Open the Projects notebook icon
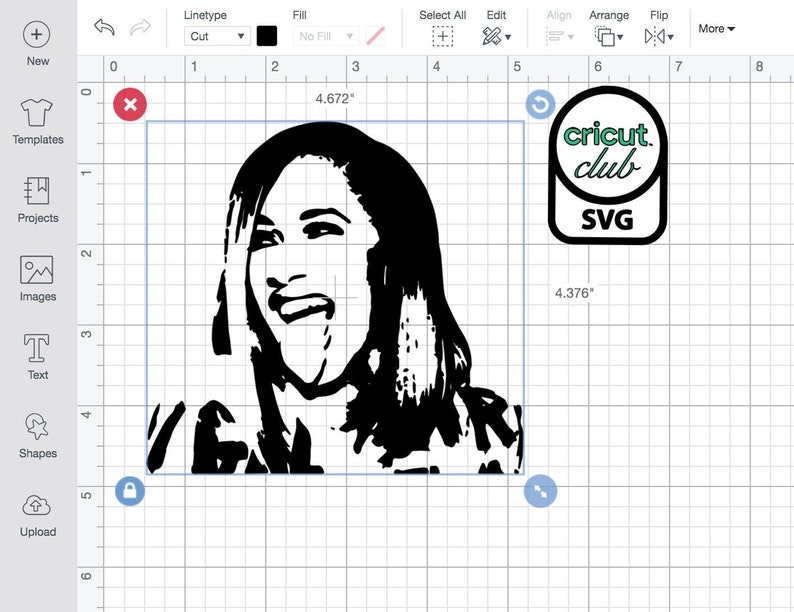The image size is (794, 612). tap(36, 190)
